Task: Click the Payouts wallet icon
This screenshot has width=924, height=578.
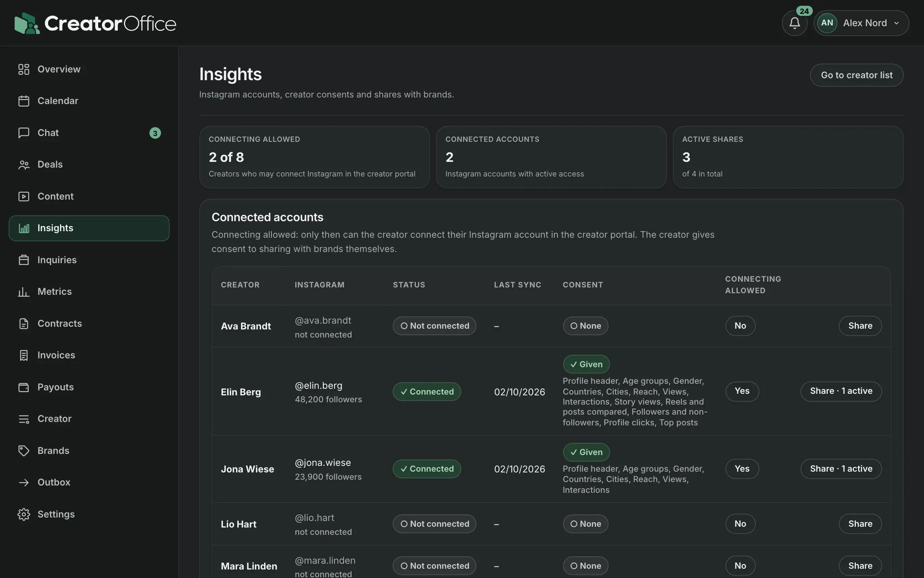Action: coord(24,387)
